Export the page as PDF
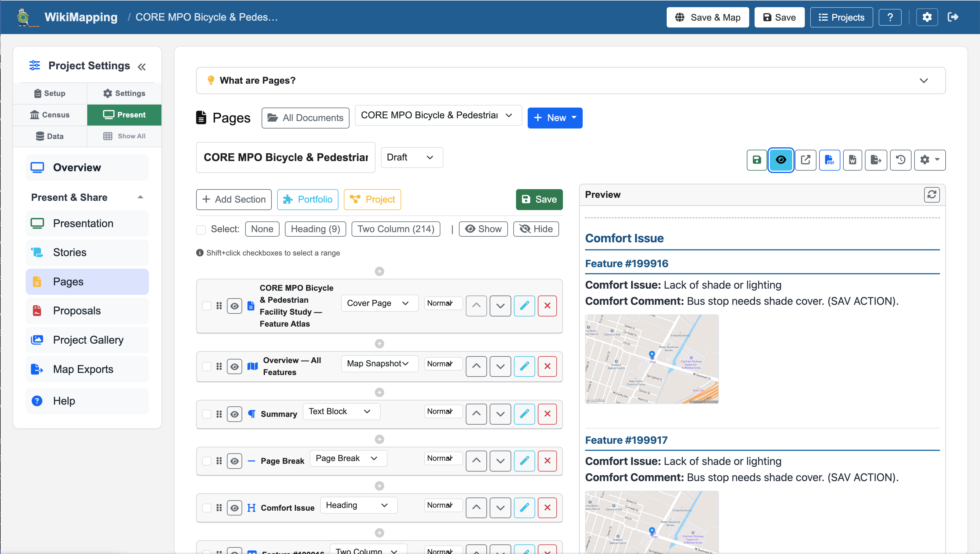980x554 pixels. (x=830, y=160)
